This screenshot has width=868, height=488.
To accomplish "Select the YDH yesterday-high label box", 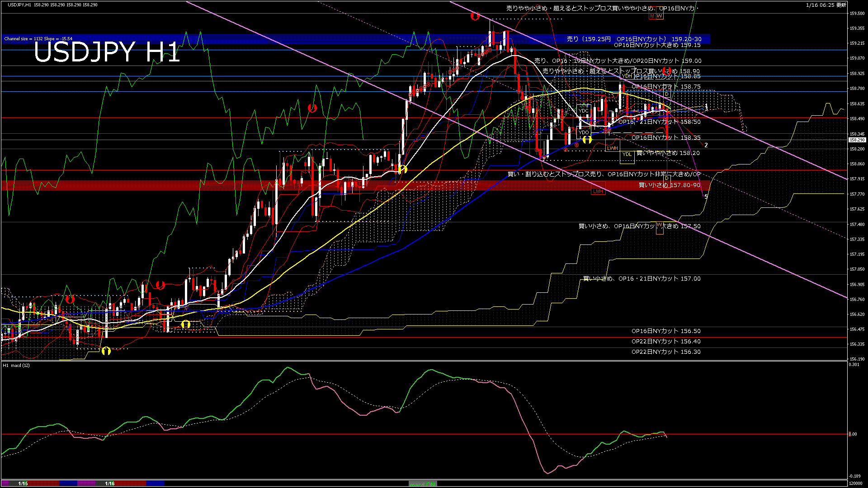I will click(627, 76).
